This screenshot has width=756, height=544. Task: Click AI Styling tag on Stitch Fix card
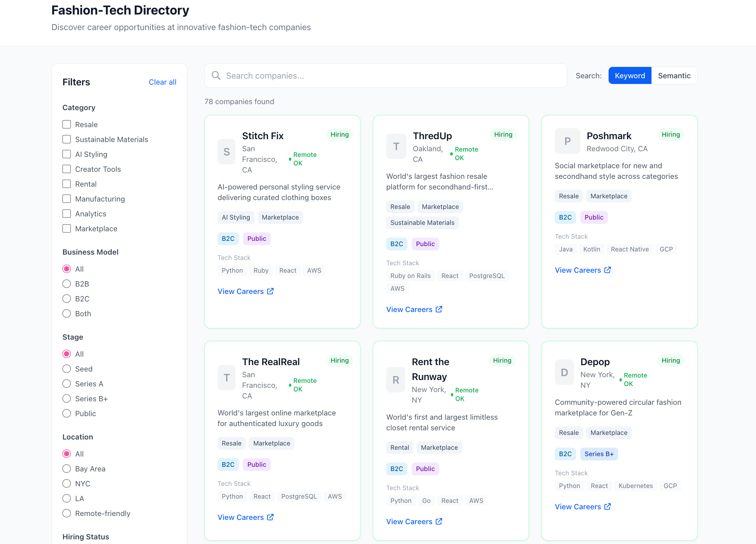tap(236, 217)
